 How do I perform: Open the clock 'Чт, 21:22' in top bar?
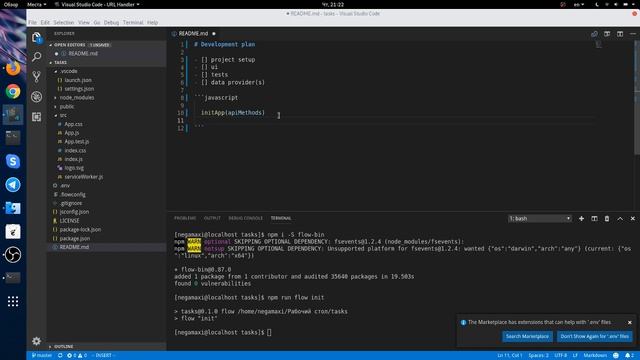333,4
